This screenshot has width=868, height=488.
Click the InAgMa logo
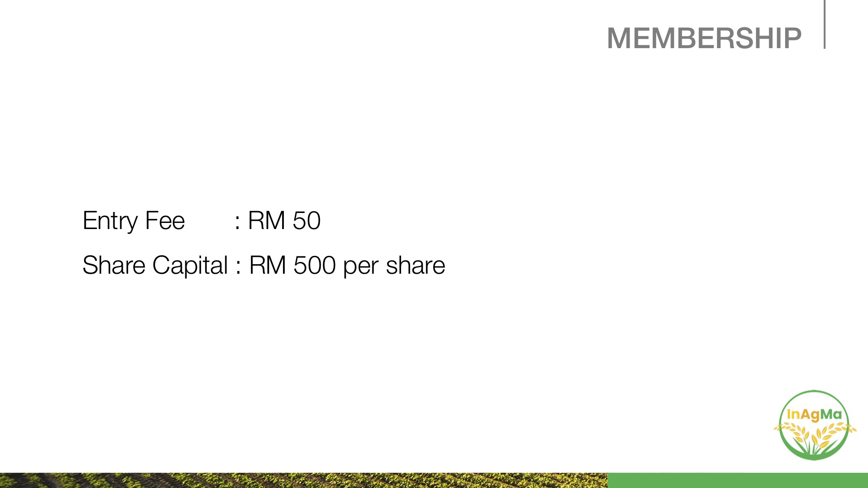pyautogui.click(x=814, y=425)
